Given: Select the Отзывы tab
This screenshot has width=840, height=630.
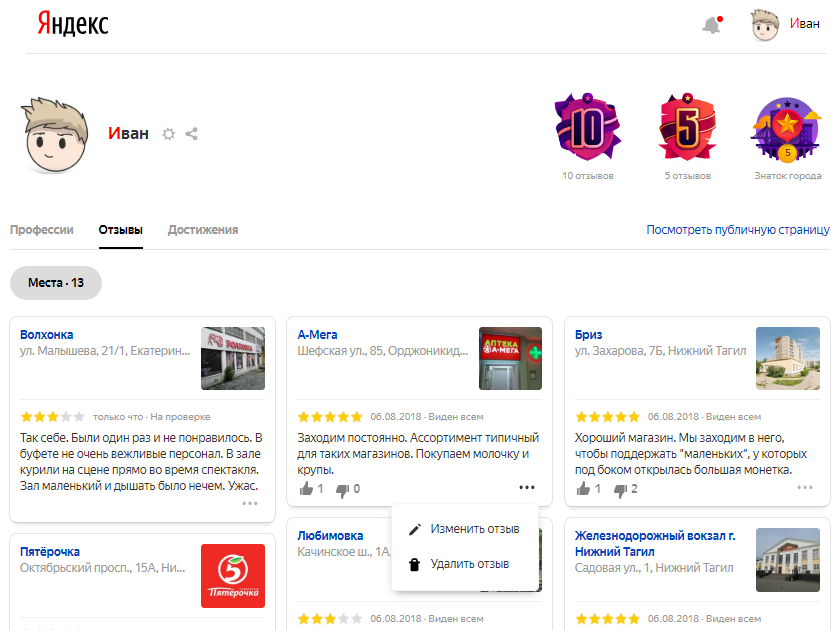Looking at the screenshot, I should tap(121, 230).
